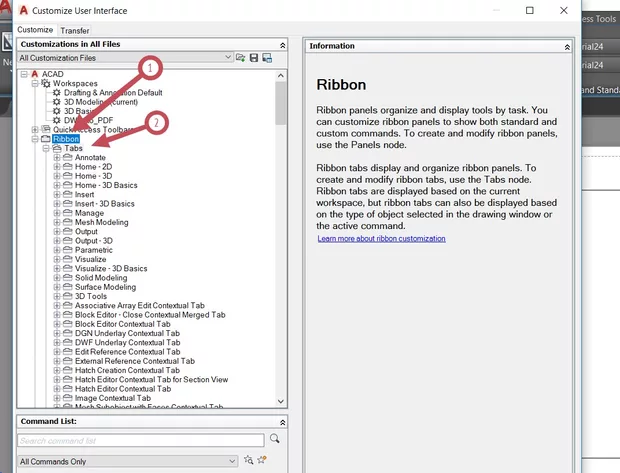Image resolution: width=620 pixels, height=473 pixels.
Task: Close the Customize User Interface dialog
Action: tap(564, 11)
